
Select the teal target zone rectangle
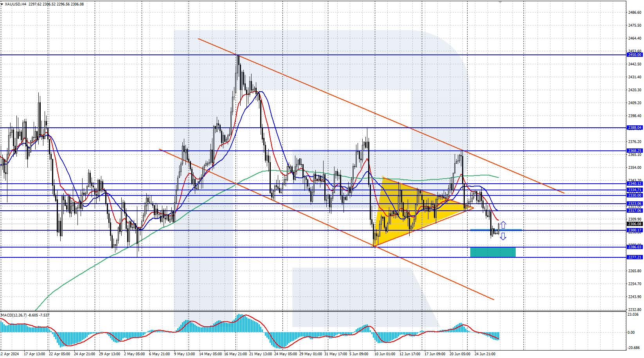[493, 252]
